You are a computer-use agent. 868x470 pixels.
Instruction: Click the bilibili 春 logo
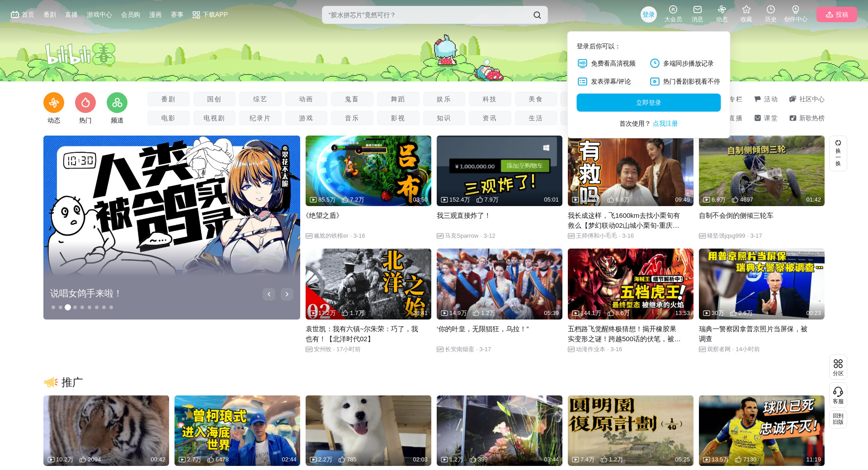pyautogui.click(x=80, y=54)
